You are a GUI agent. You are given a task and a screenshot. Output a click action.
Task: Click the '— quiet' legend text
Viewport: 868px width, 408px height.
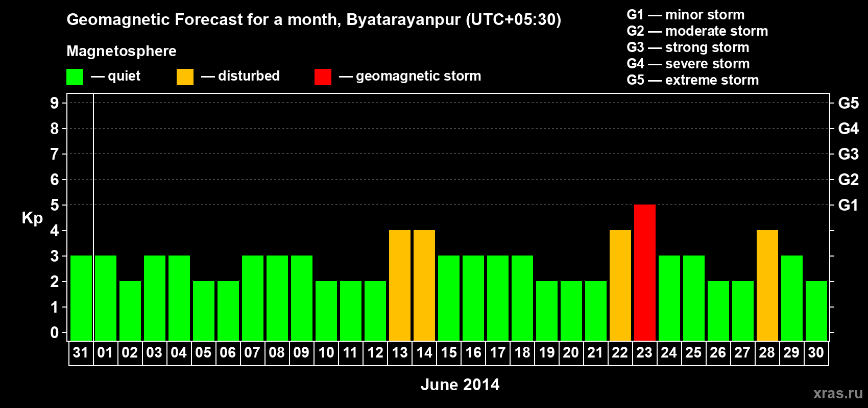coord(115,76)
